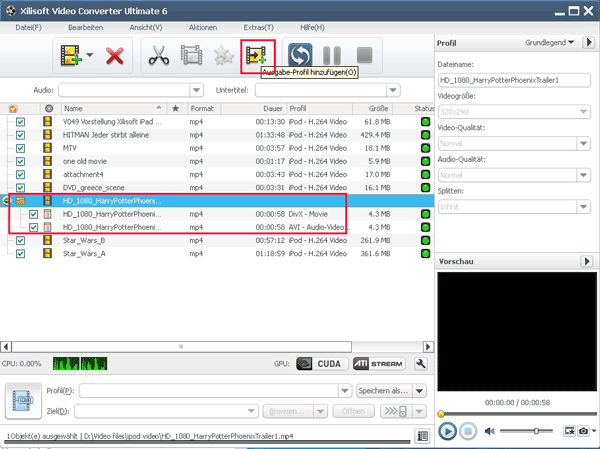
Task: Adjust the preview volume slider
Action: pos(526,431)
